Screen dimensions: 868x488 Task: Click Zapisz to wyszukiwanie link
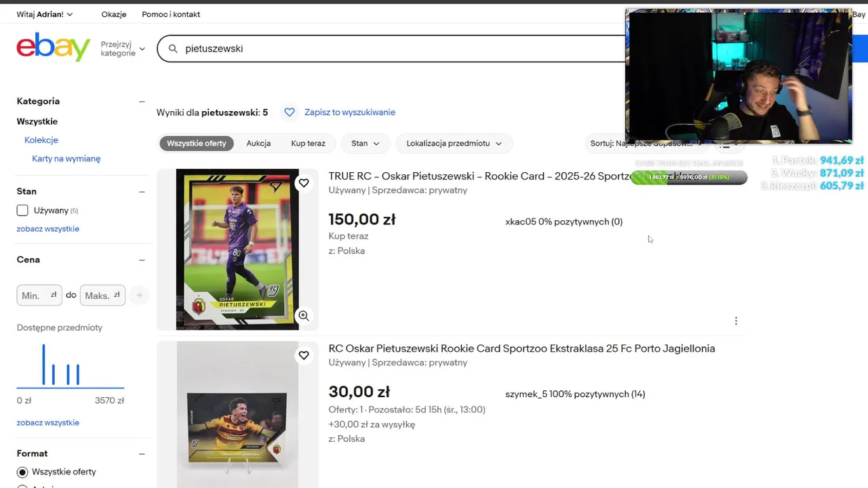[x=350, y=113]
